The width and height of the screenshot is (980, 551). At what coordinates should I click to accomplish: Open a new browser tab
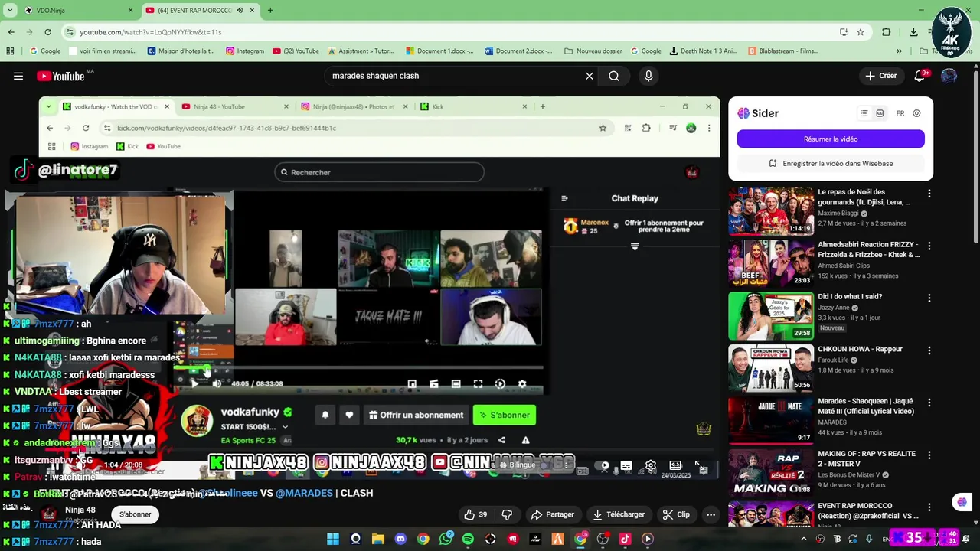(x=270, y=10)
